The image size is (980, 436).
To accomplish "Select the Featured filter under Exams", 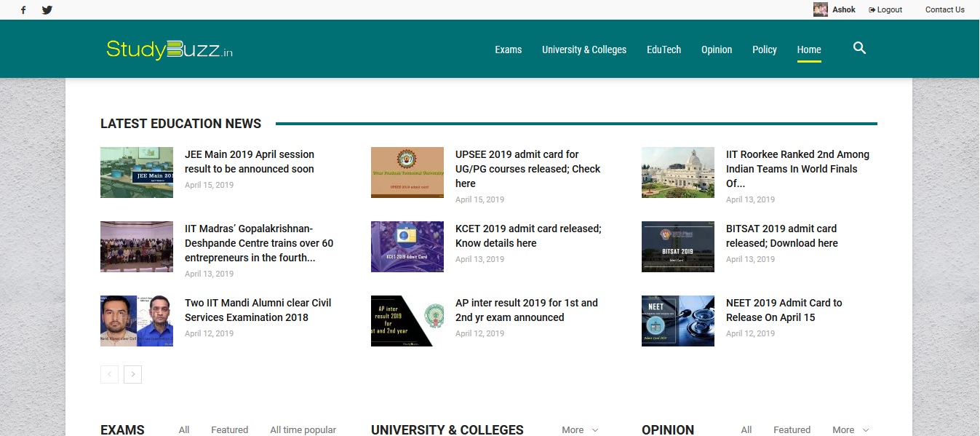I will point(230,430).
